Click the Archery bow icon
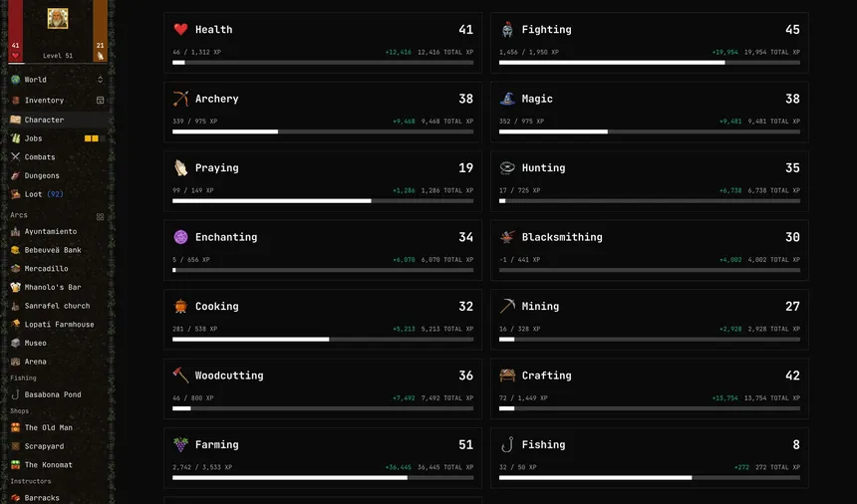This screenshot has height=504, width=857. tap(180, 99)
